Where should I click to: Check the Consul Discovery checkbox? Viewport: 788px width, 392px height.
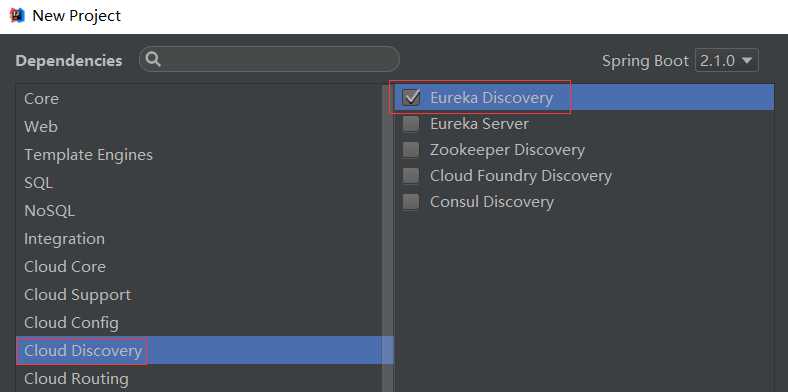pos(411,202)
